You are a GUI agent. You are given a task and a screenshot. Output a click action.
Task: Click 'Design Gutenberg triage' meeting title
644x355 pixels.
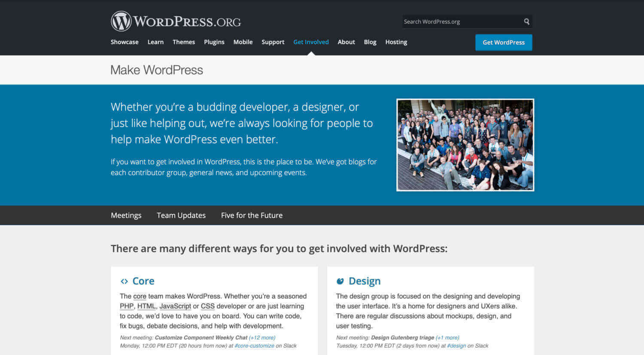click(403, 338)
